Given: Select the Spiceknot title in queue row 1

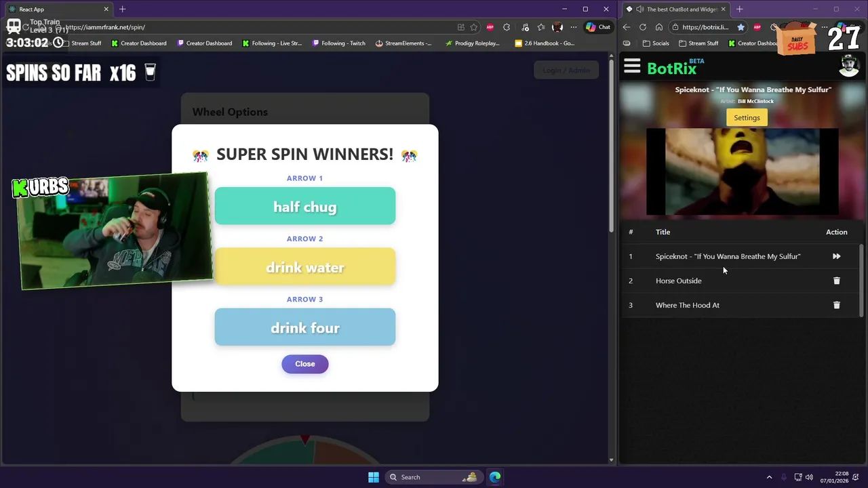Looking at the screenshot, I should coord(728,256).
